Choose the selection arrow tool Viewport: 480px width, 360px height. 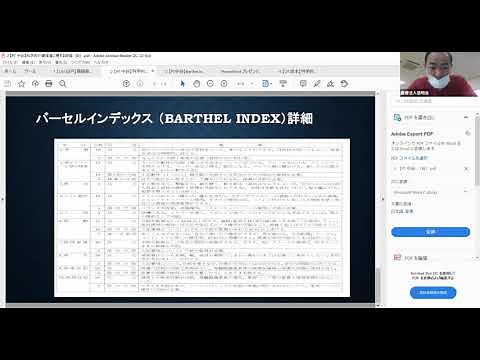click(x=182, y=84)
